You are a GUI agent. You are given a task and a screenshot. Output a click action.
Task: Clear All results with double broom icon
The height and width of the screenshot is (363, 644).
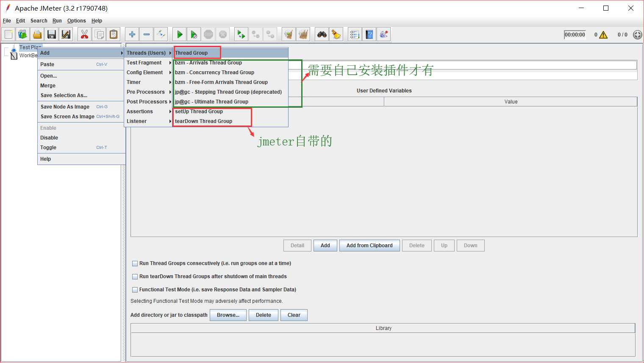303,34
